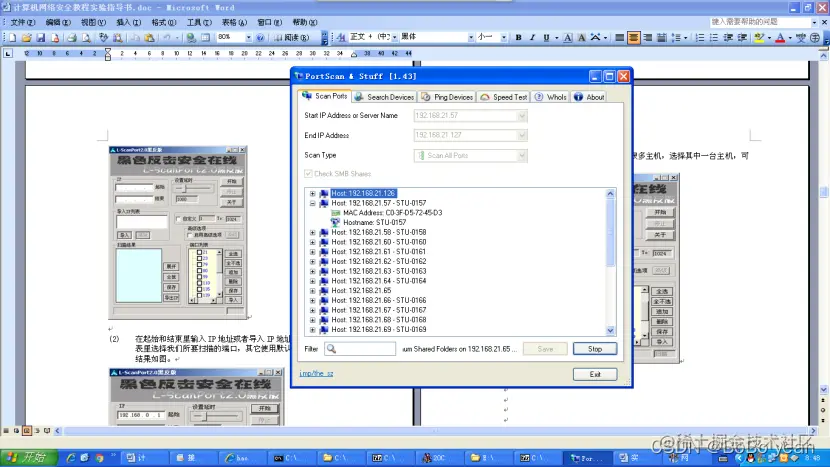Select the Hostname: STU-0157 row

pos(375,222)
